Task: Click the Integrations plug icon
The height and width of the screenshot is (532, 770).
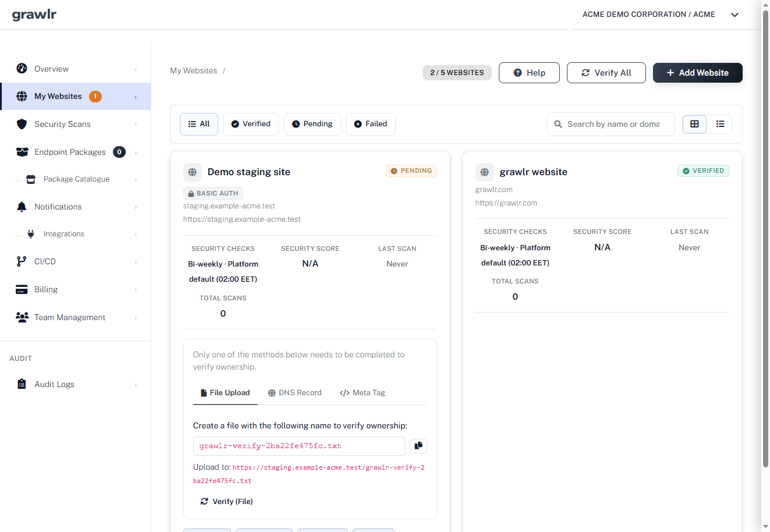Action: (31, 234)
